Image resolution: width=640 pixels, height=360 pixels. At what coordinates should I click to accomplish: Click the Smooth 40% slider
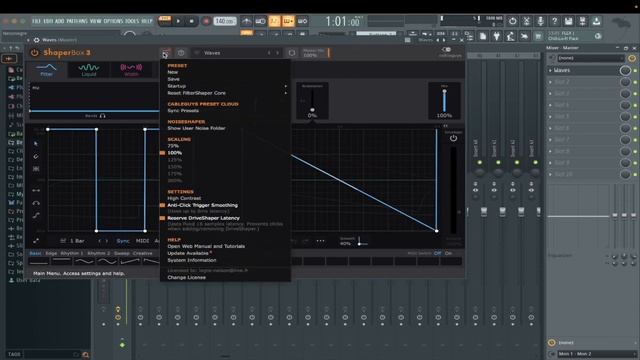[x=359, y=242]
